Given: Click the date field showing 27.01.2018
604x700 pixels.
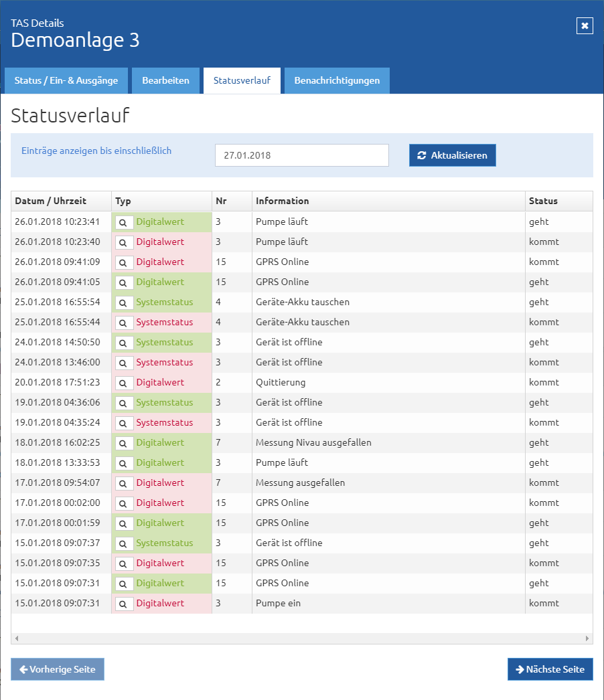Looking at the screenshot, I should pyautogui.click(x=301, y=155).
